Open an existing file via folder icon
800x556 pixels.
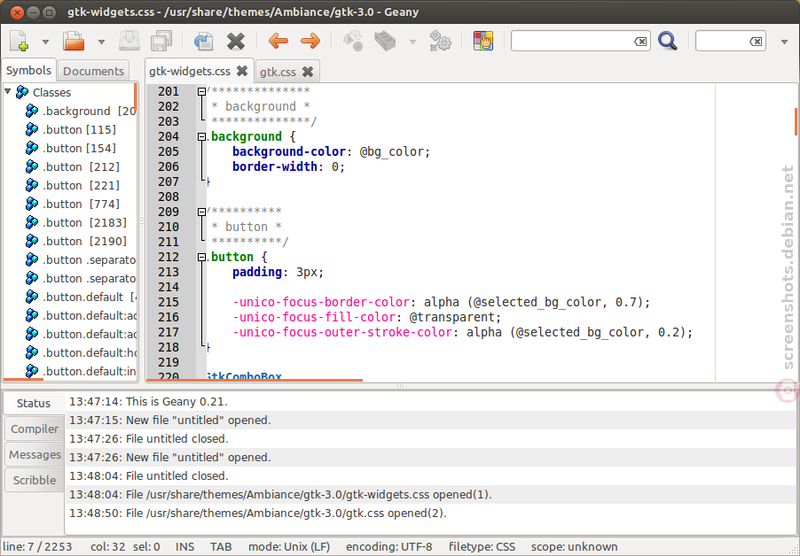click(x=74, y=41)
